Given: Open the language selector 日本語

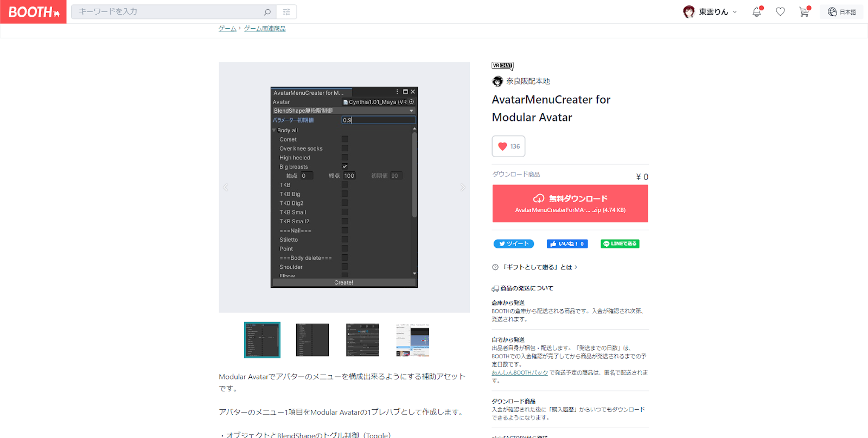Looking at the screenshot, I should tap(842, 11).
